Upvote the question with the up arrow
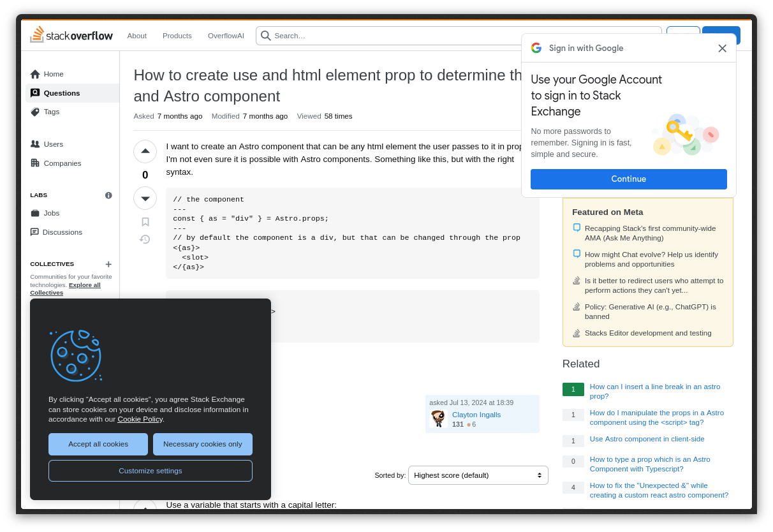Image resolution: width=773 pixels, height=532 pixels. click(x=145, y=151)
